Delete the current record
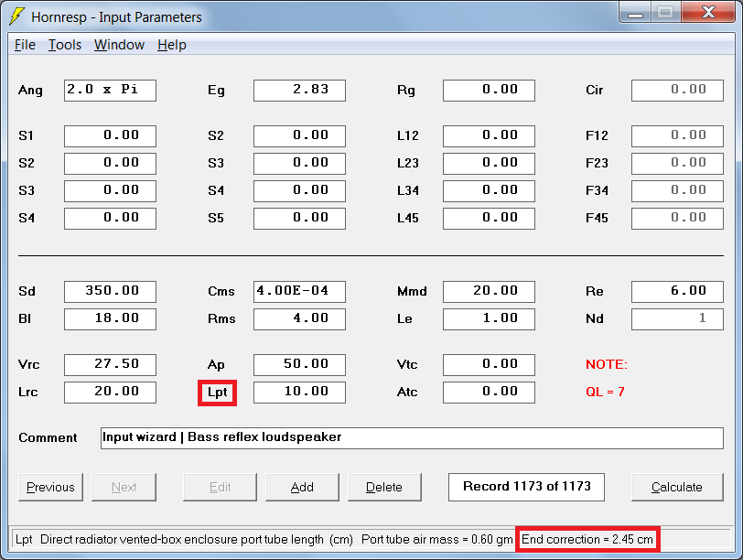The height and width of the screenshot is (560, 743). pyautogui.click(x=384, y=487)
